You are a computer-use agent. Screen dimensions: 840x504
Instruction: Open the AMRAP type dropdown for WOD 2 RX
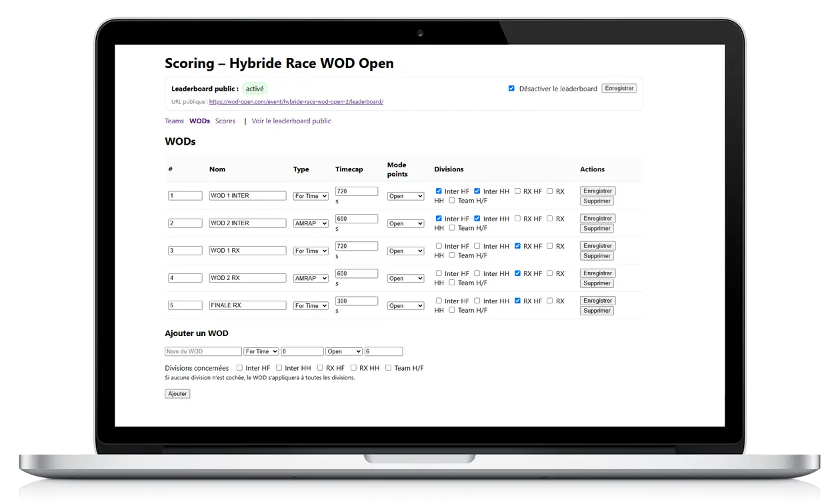pyautogui.click(x=311, y=278)
